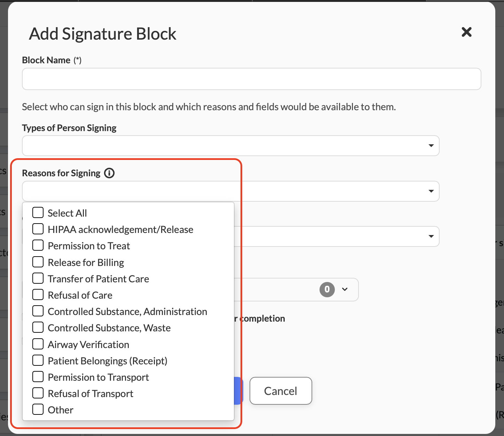
Task: Tick the Refusal of Care checkbox
Action: click(38, 295)
